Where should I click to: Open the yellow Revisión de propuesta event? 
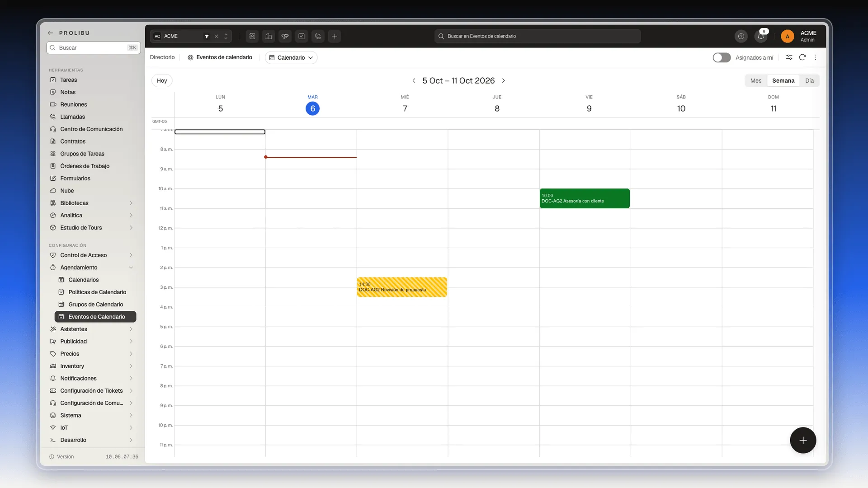402,287
